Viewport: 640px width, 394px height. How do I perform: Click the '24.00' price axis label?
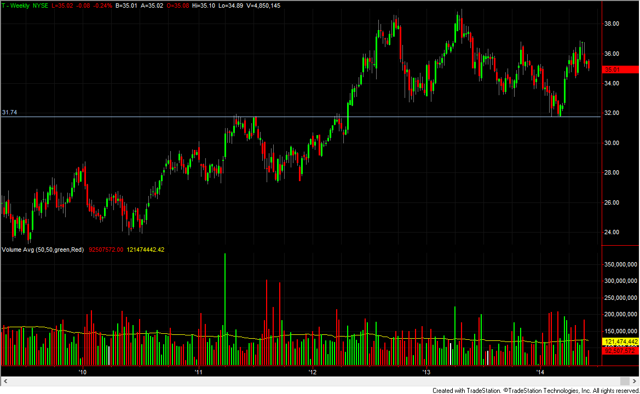tap(611, 232)
